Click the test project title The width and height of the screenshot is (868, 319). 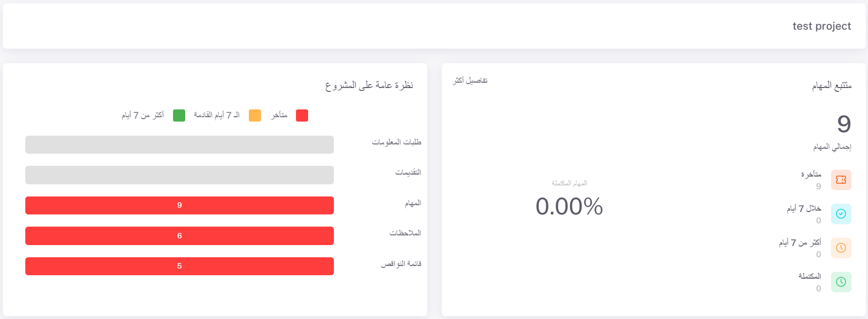pyautogui.click(x=821, y=26)
